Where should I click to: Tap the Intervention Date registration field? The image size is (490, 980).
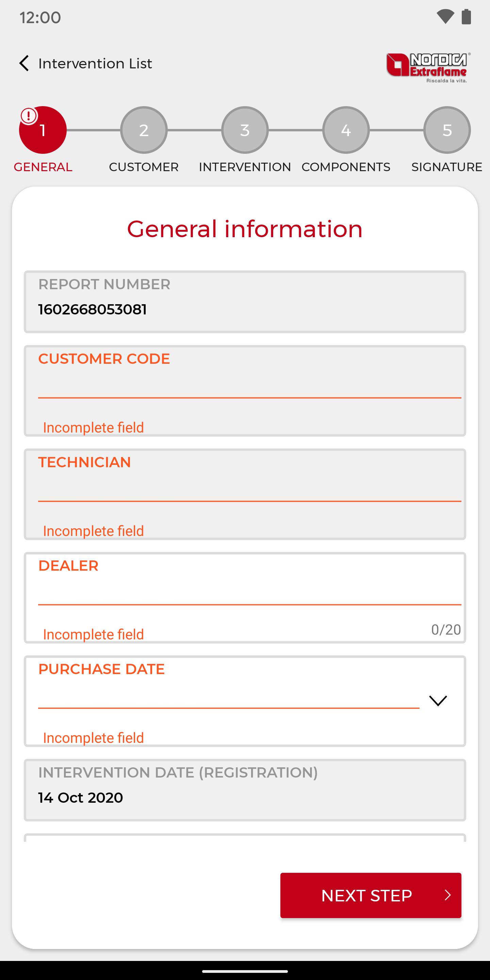click(245, 790)
